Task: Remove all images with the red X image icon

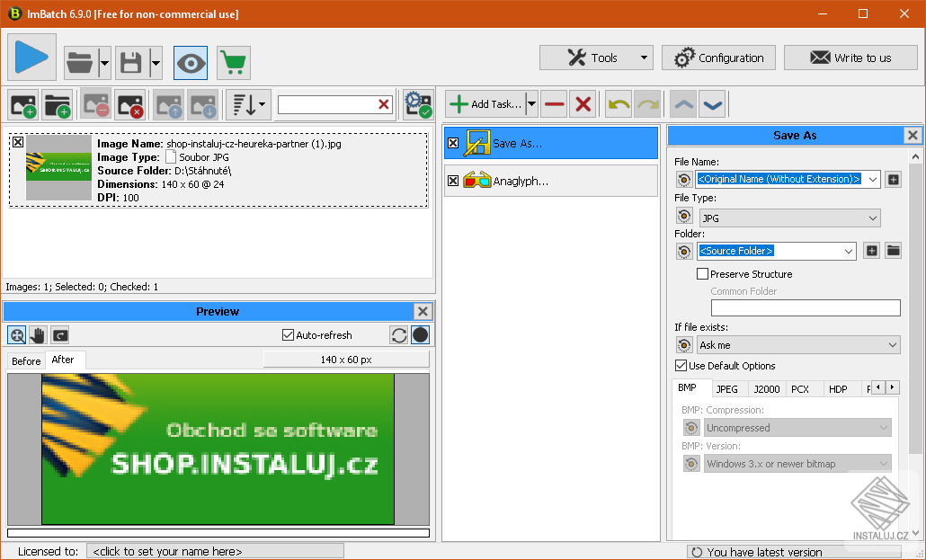Action: (x=130, y=105)
